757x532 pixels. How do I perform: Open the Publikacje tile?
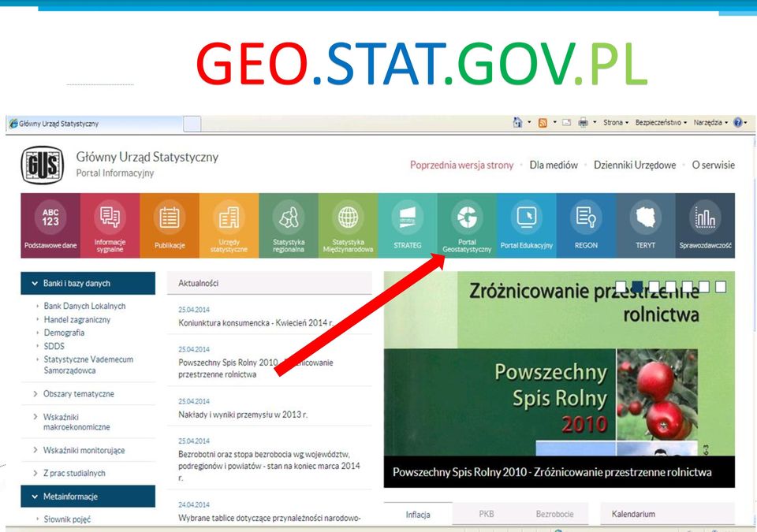(170, 225)
